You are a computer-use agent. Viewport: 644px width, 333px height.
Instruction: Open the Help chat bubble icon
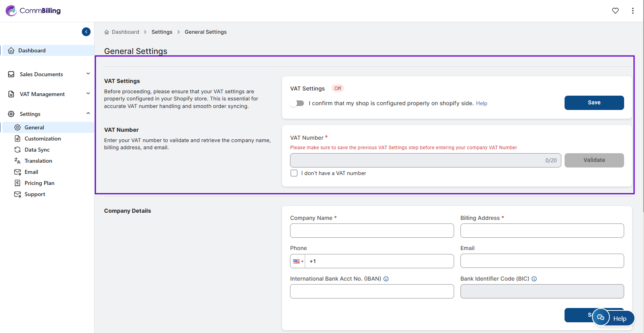click(601, 317)
